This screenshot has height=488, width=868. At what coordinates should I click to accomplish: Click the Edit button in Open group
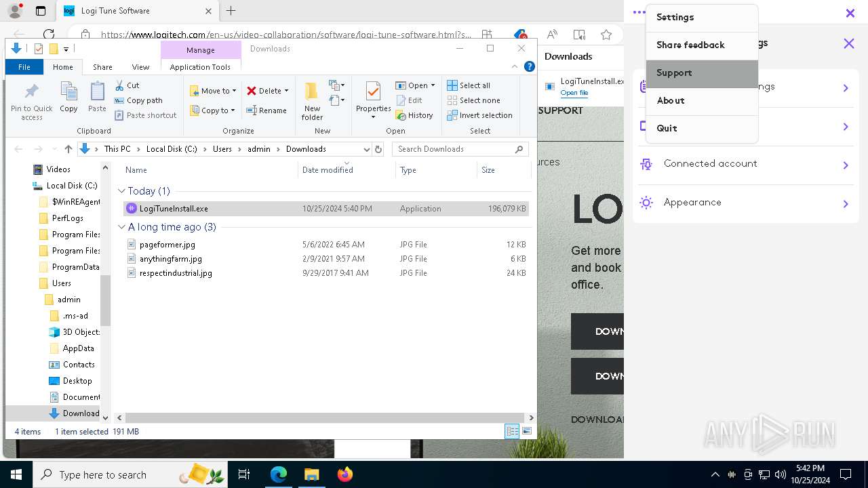[409, 100]
